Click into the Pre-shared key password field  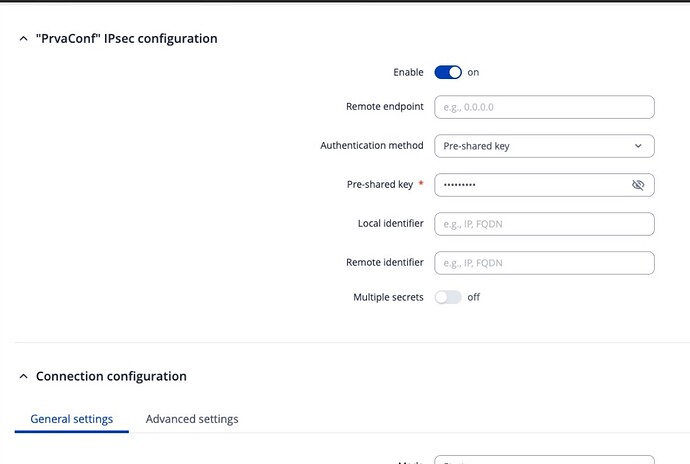click(530, 185)
